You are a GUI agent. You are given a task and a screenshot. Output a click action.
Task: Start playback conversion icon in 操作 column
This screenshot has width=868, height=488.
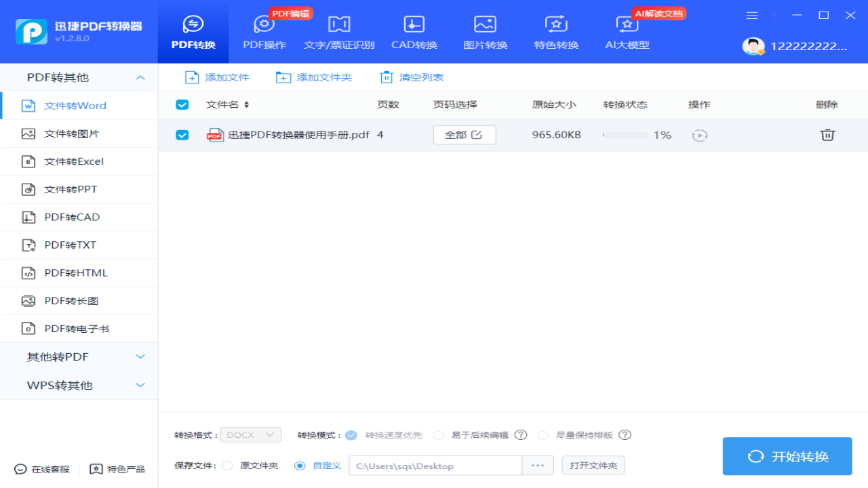(x=699, y=135)
